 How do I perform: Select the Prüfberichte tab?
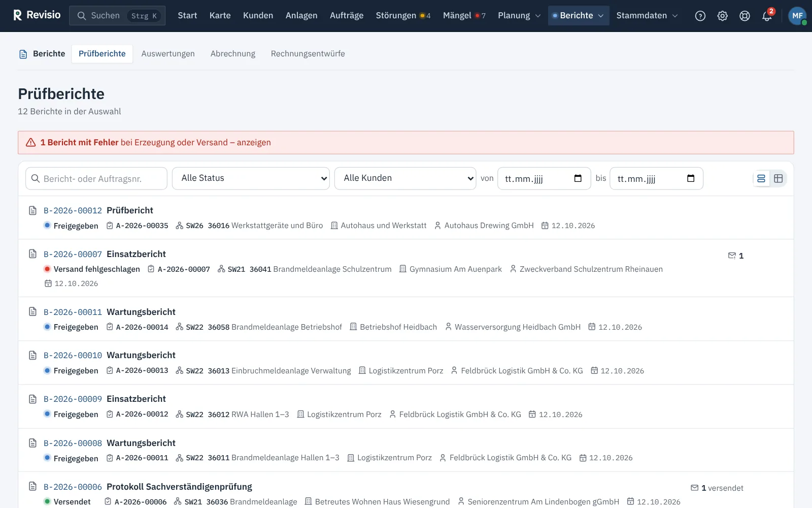pyautogui.click(x=102, y=54)
